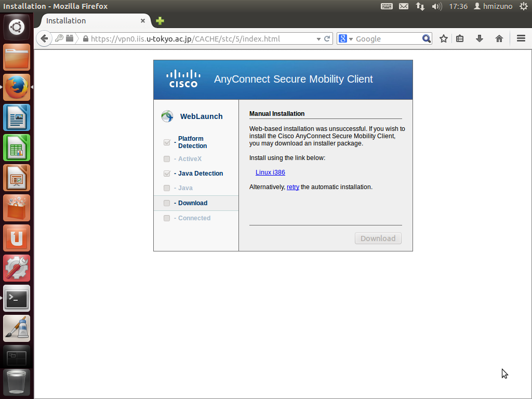Image resolution: width=532 pixels, height=399 pixels.
Task: Show bookmarks list menu
Action: 460,38
